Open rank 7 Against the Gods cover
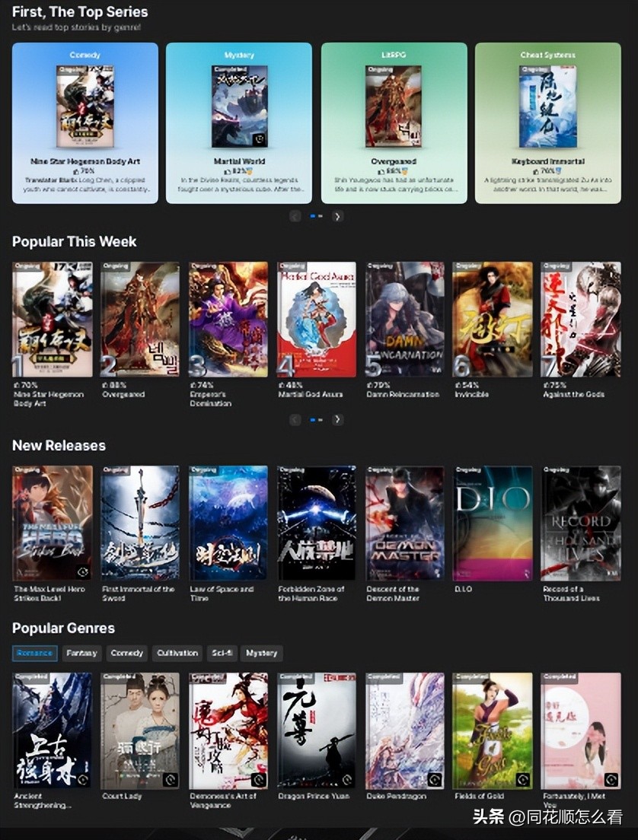Viewport: 638px width, 840px height. [x=581, y=320]
